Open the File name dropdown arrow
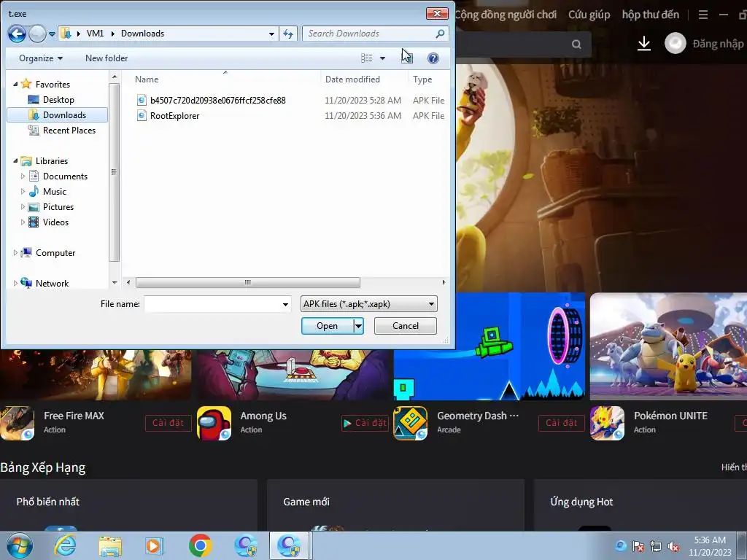747x560 pixels. (x=285, y=304)
